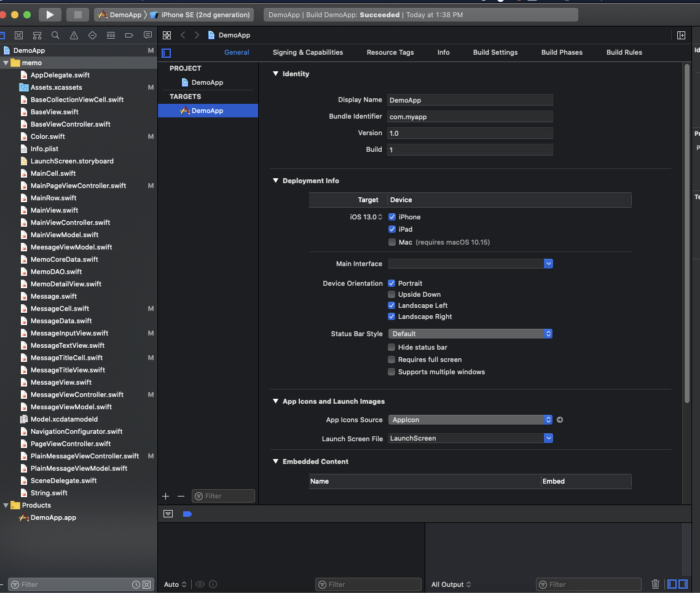Disable Landscape Left orientation

(x=391, y=305)
